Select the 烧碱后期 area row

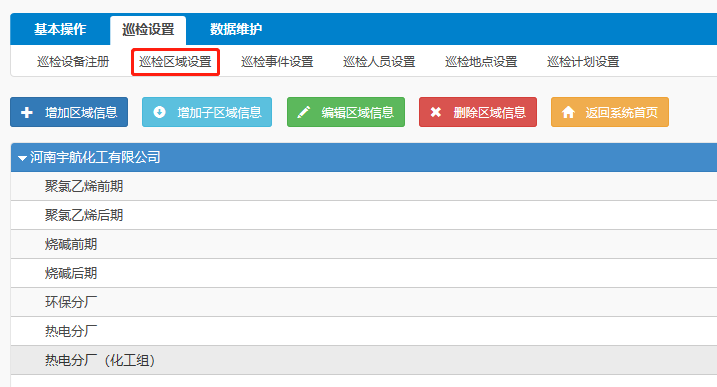click(x=364, y=273)
